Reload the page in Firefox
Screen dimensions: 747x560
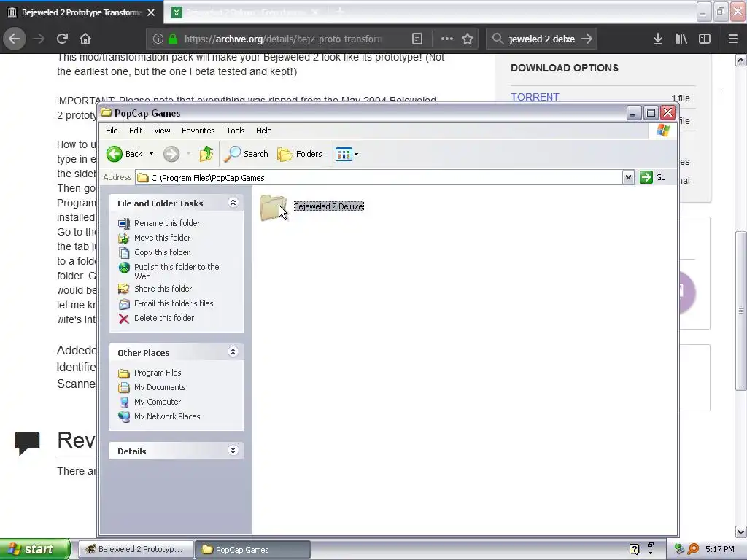coord(62,39)
